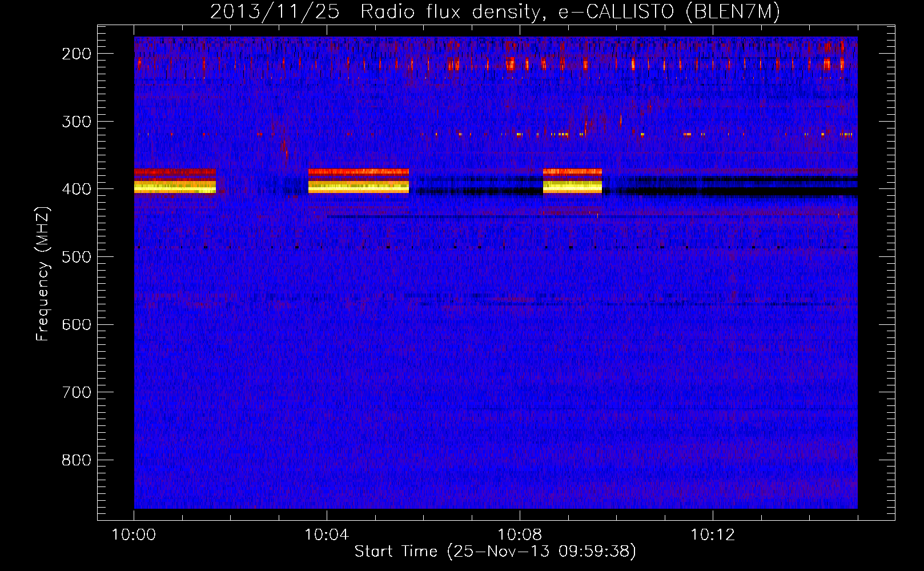Click the 500 frequency tick label
924x571 pixels.
point(77,257)
